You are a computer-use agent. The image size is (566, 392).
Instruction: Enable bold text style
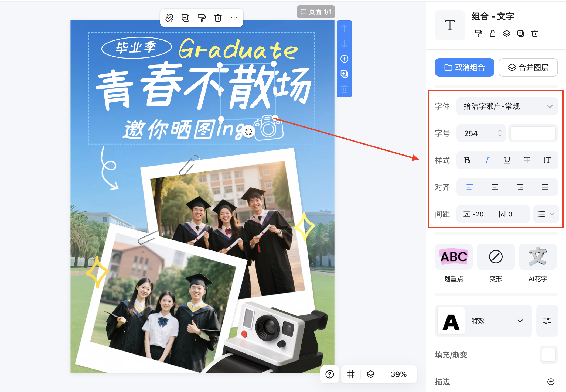[x=467, y=160]
